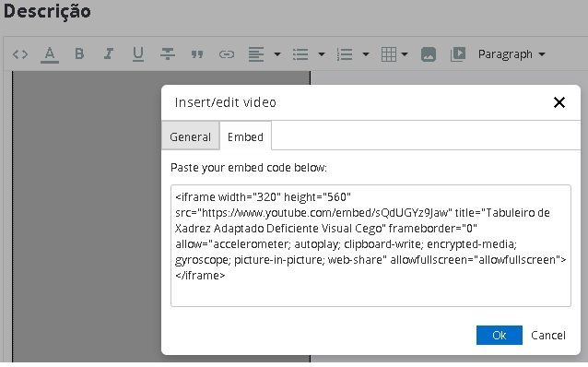Click the text alignment icon
Image resolution: width=588 pixels, height=367 pixels.
[x=256, y=54]
